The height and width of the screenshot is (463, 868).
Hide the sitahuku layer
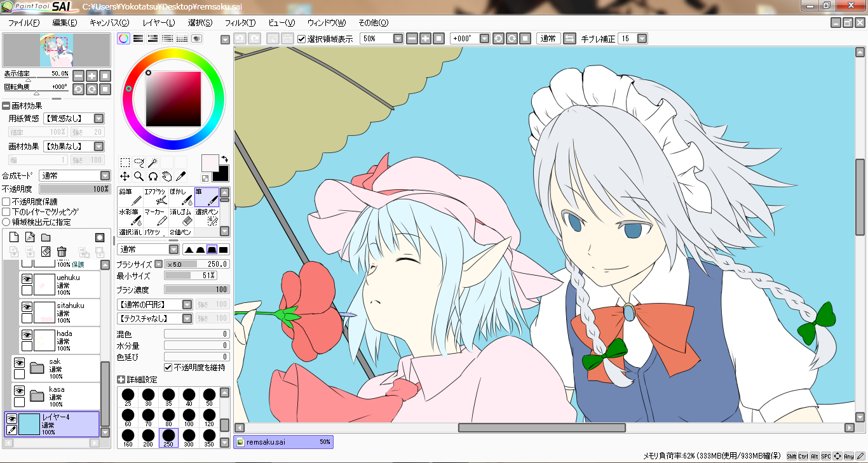click(x=27, y=307)
